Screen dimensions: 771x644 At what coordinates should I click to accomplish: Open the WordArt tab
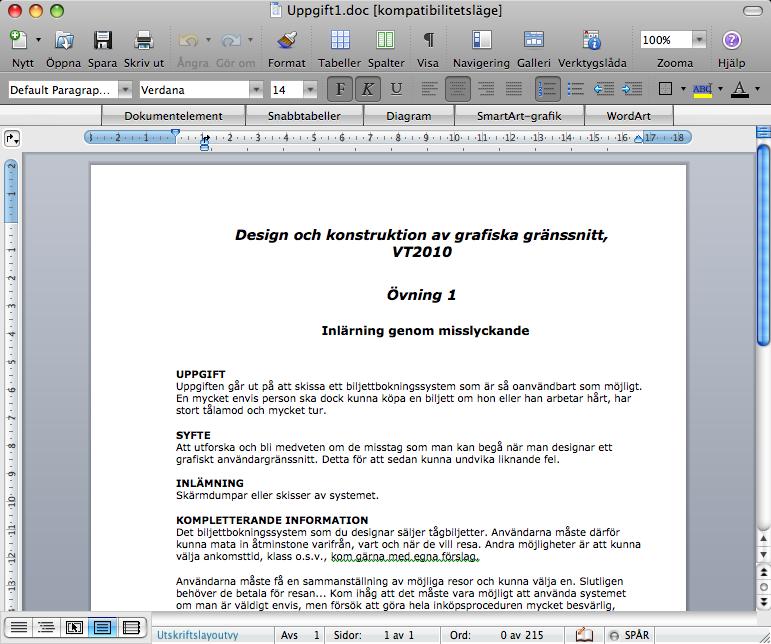click(628, 116)
